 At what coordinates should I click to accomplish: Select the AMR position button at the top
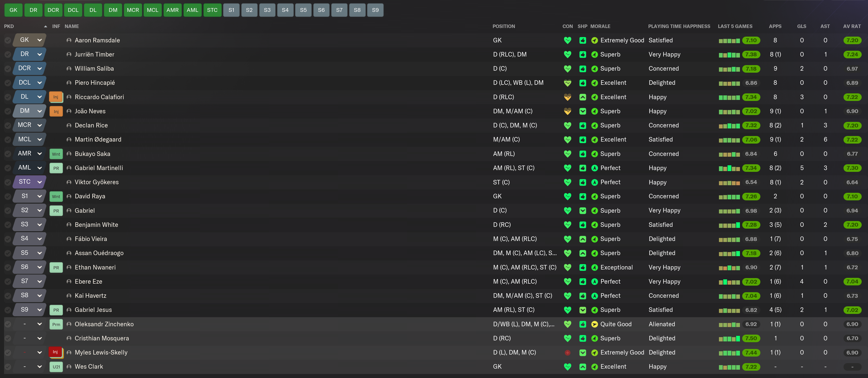tap(172, 10)
